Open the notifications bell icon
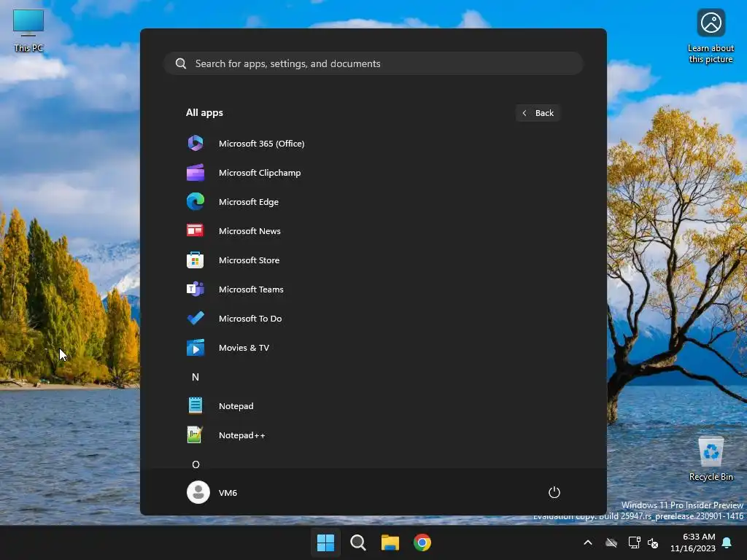747x560 pixels. click(727, 542)
